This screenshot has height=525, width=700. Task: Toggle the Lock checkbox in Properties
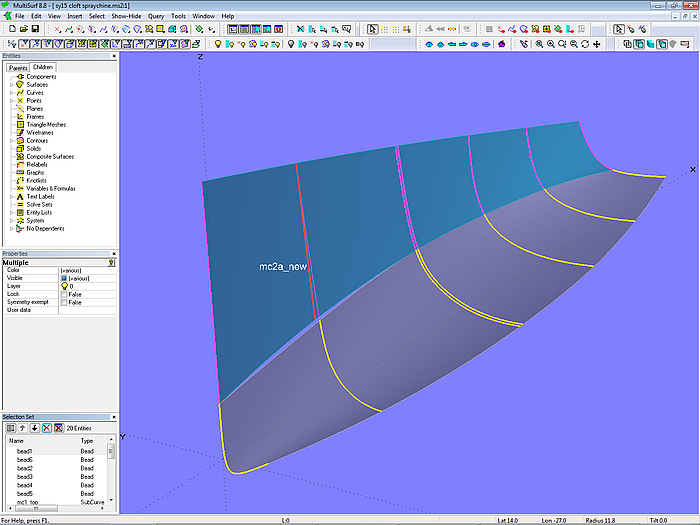(x=64, y=294)
